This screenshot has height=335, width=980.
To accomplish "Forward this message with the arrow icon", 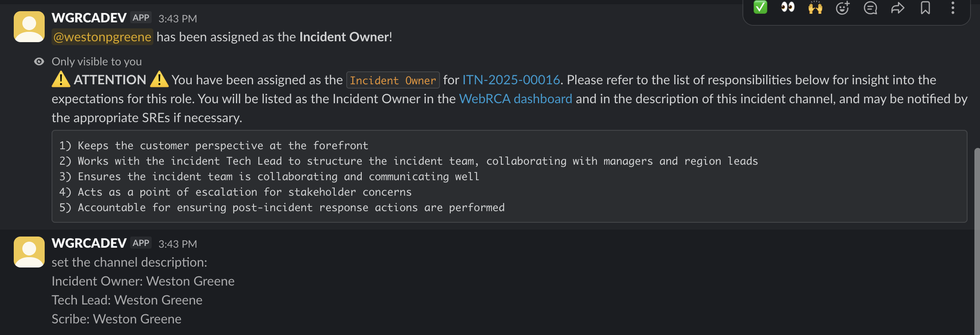I will tap(898, 8).
